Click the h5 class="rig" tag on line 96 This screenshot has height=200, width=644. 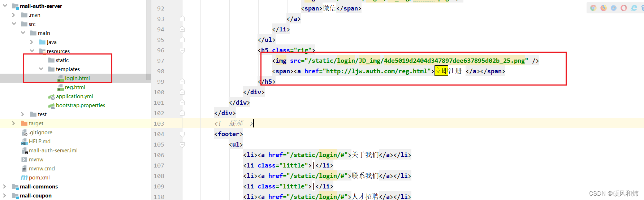point(286,50)
